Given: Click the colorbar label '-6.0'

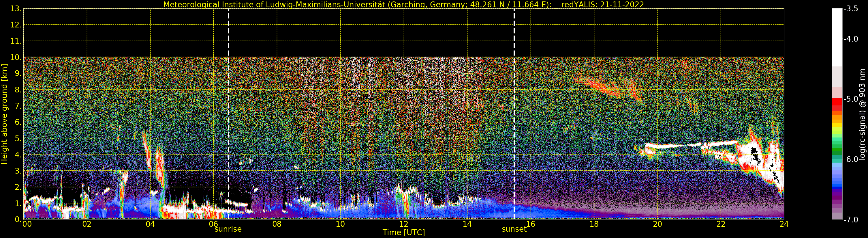Looking at the screenshot, I should pyautogui.click(x=851, y=159).
